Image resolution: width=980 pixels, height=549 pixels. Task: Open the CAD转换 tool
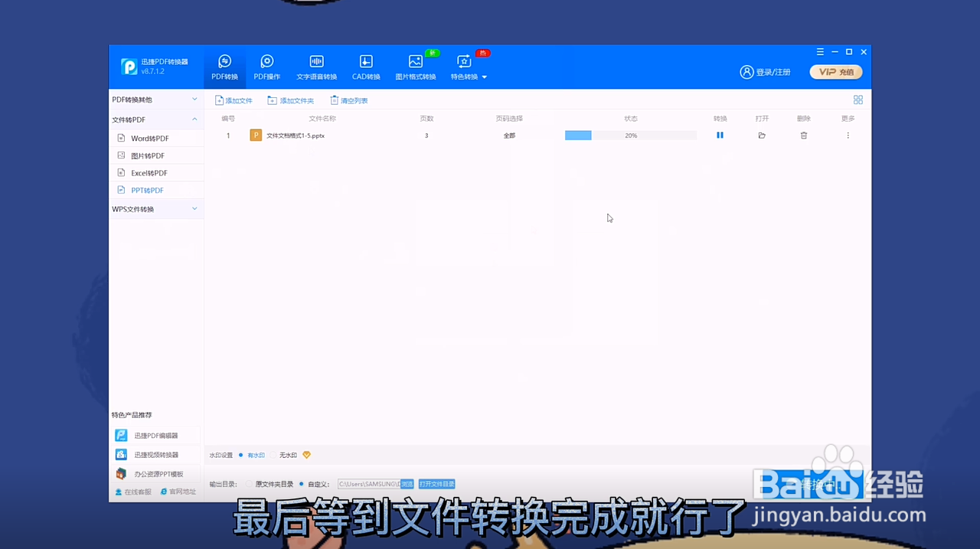(365, 67)
